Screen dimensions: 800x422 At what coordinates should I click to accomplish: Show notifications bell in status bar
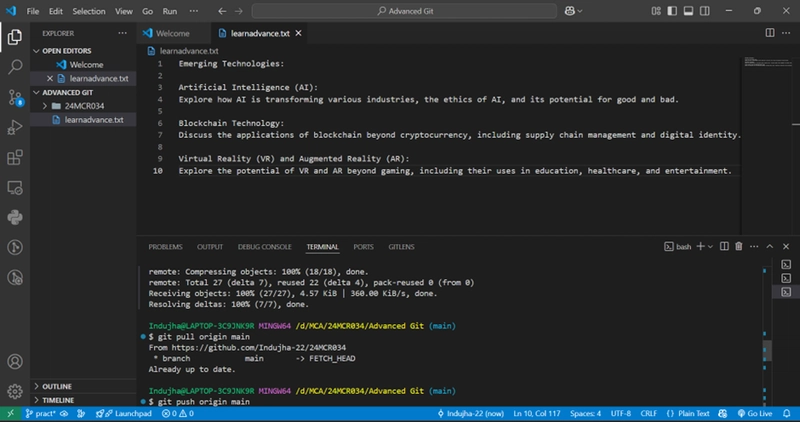[787, 413]
